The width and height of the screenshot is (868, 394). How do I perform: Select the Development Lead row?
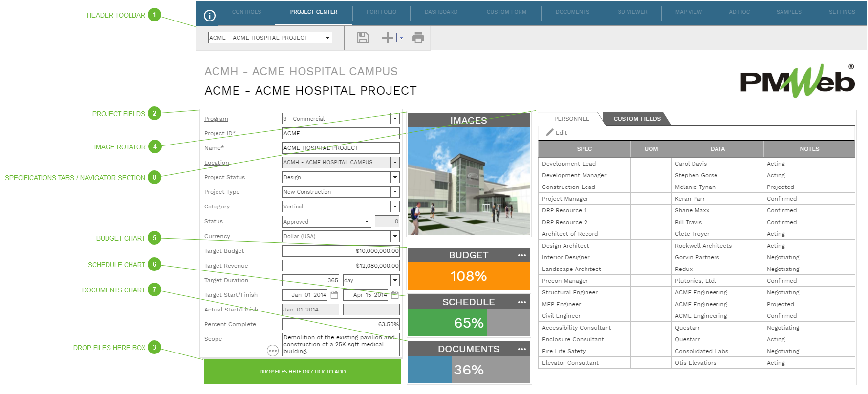(696, 164)
